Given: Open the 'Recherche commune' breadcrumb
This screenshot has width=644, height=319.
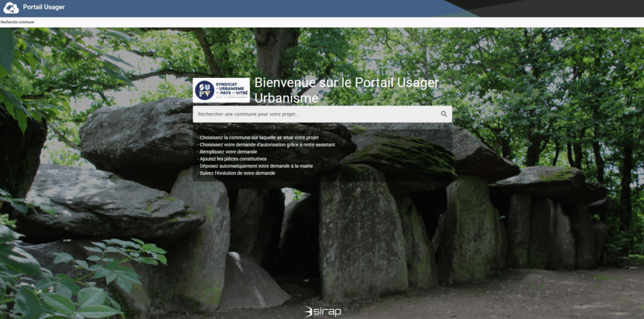Looking at the screenshot, I should point(18,22).
